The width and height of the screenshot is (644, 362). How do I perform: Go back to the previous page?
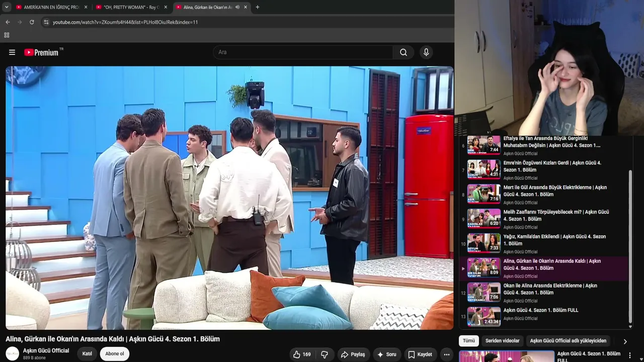pos(8,22)
